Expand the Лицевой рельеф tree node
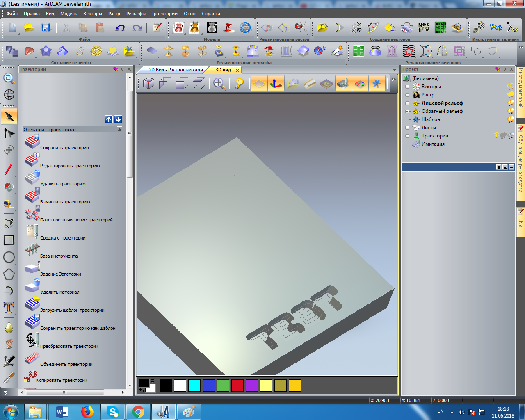525x420 pixels. tap(407, 103)
